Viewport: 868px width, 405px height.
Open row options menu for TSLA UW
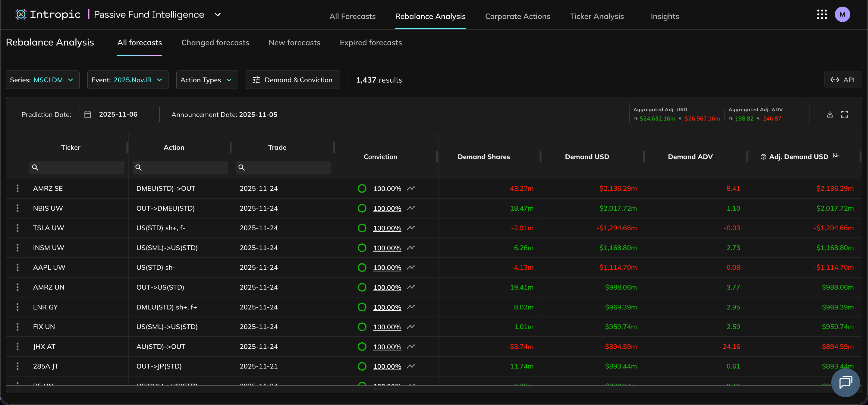(x=17, y=228)
